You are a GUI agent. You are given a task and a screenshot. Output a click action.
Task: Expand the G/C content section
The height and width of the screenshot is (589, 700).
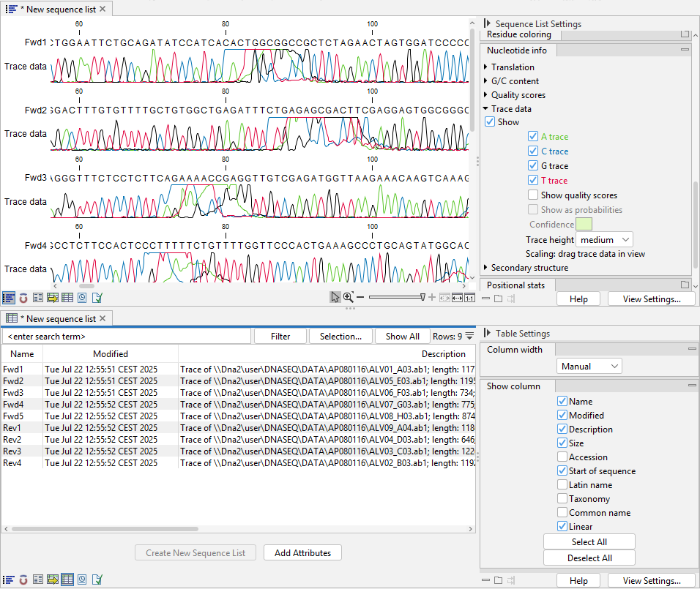click(x=485, y=81)
